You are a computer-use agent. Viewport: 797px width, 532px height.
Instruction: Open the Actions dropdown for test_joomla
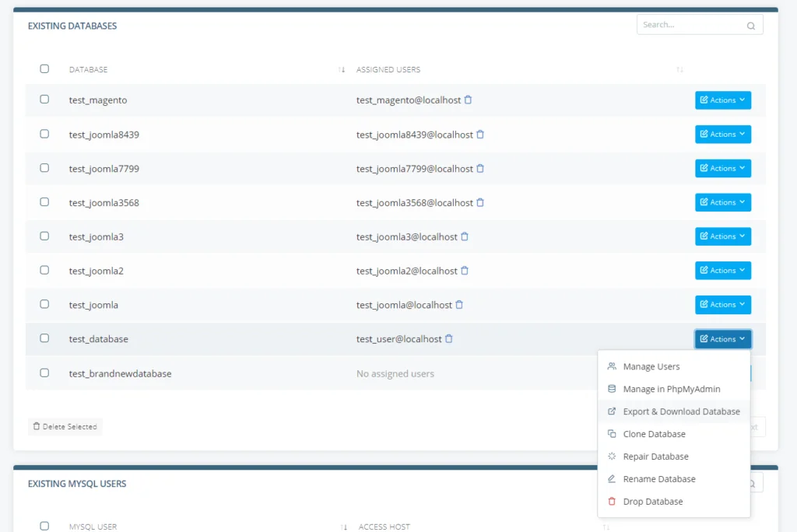click(x=722, y=304)
